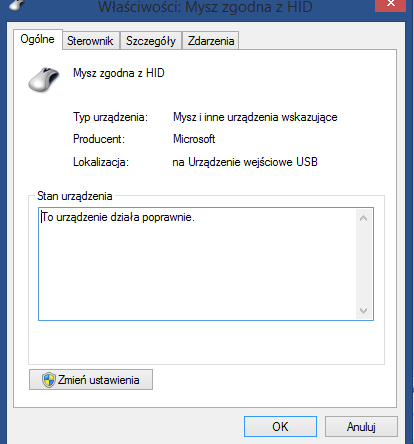Cancel with the Anuluj button

(361, 426)
